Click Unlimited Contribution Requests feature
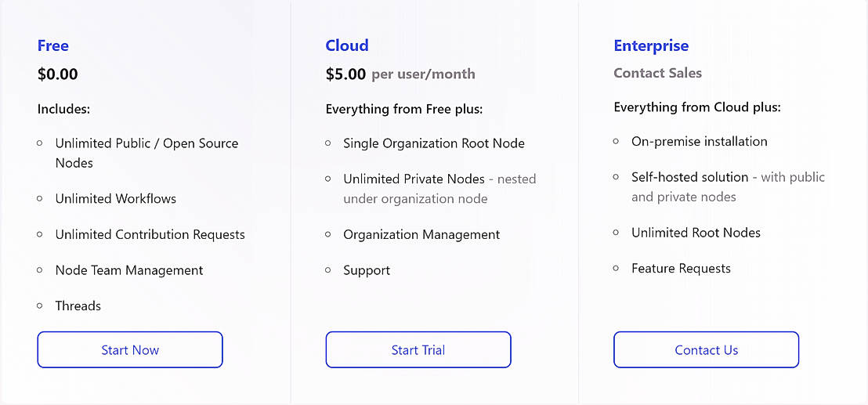Screen dimensions: 868x405 tap(150, 235)
